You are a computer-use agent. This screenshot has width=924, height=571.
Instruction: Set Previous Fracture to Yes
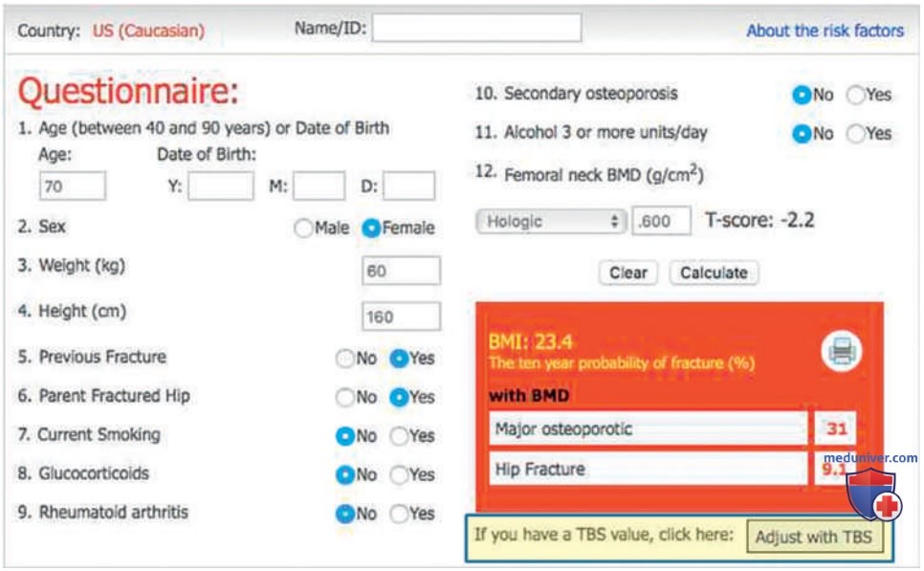point(399,359)
